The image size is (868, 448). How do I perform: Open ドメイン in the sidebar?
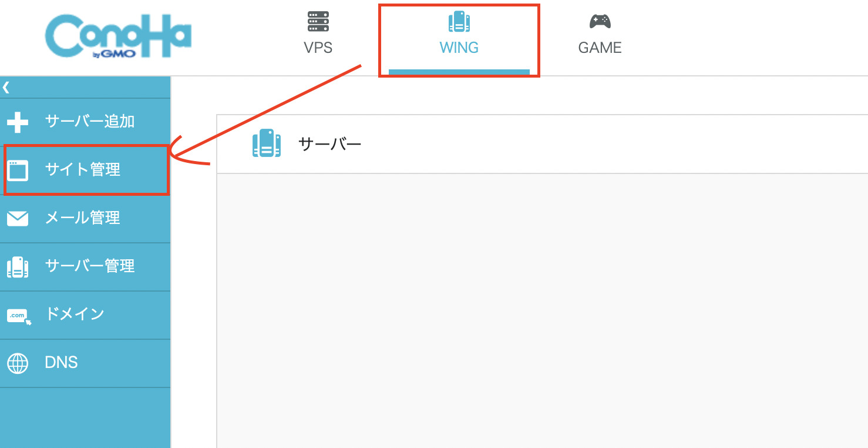(85, 315)
